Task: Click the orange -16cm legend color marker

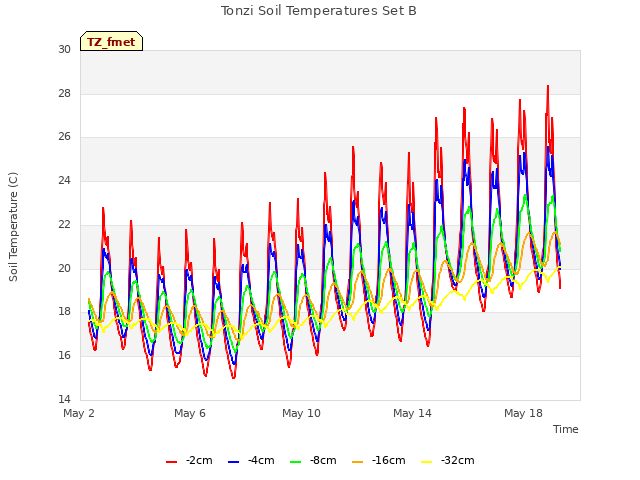Action: pyautogui.click(x=358, y=462)
